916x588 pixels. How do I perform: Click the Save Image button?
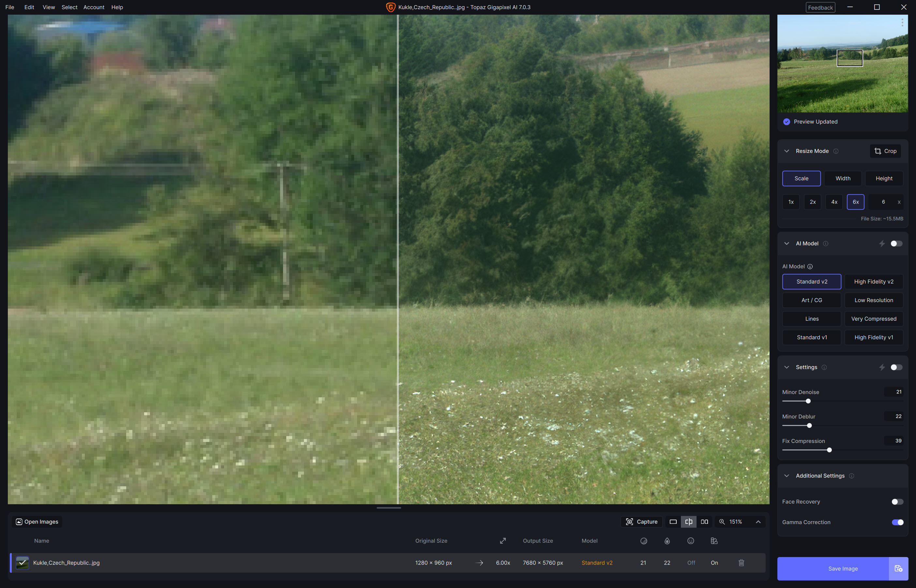pos(833,568)
